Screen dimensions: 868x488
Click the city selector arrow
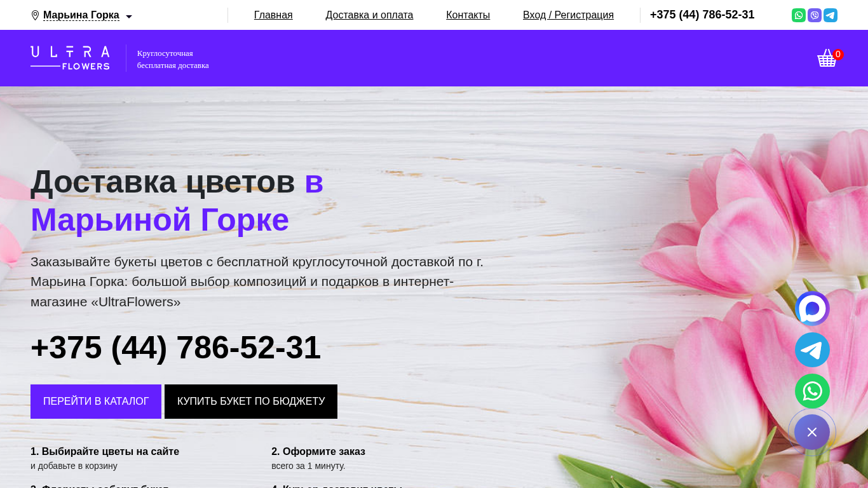coord(129,17)
